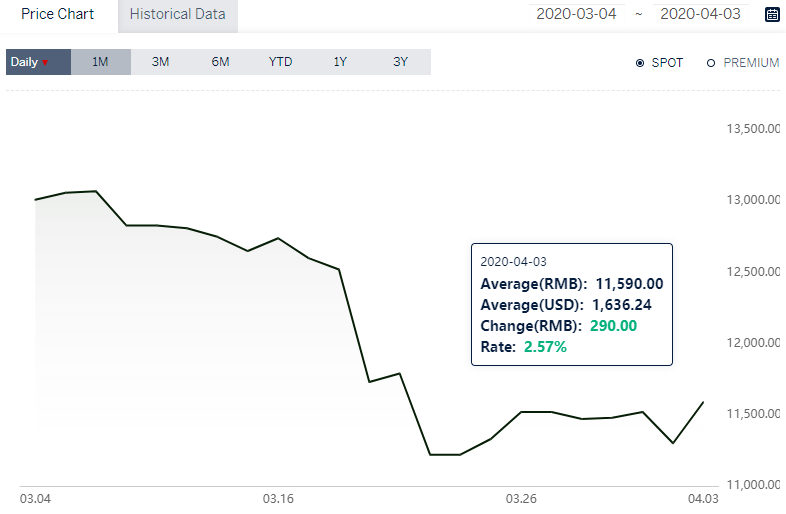Edit the end date 2020-04-03 field
The image size is (786, 514).
point(700,14)
